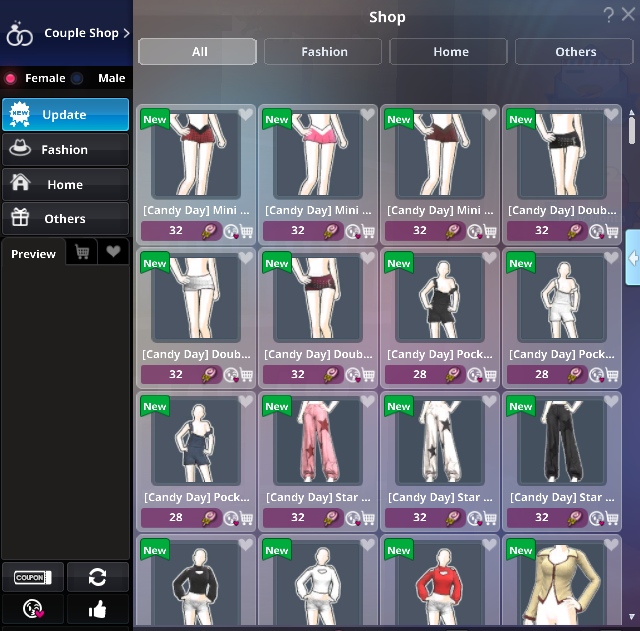Open the Home sidebar category
Viewport: 640px width, 631px height.
[66, 184]
